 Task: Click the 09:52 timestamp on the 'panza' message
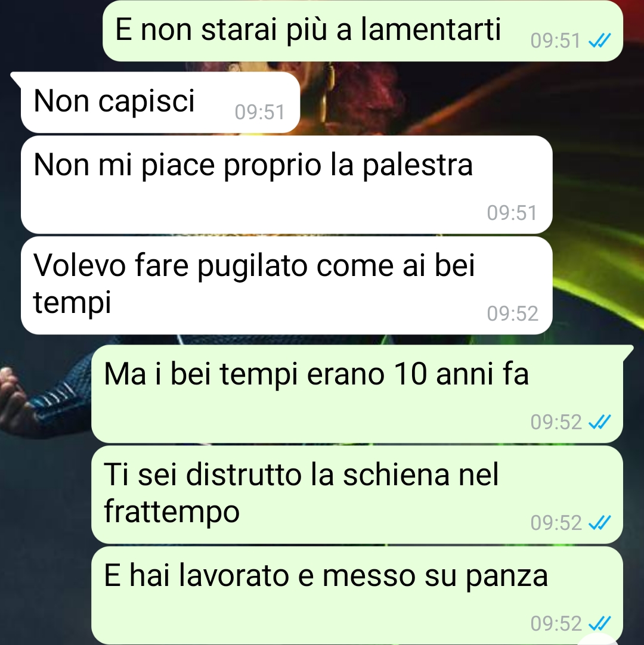(556, 624)
